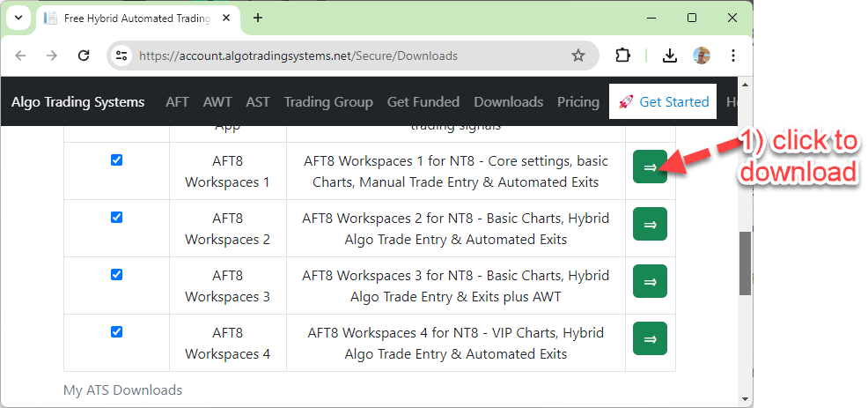This screenshot has height=408, width=868.
Task: Open the AST menu item
Action: (258, 102)
